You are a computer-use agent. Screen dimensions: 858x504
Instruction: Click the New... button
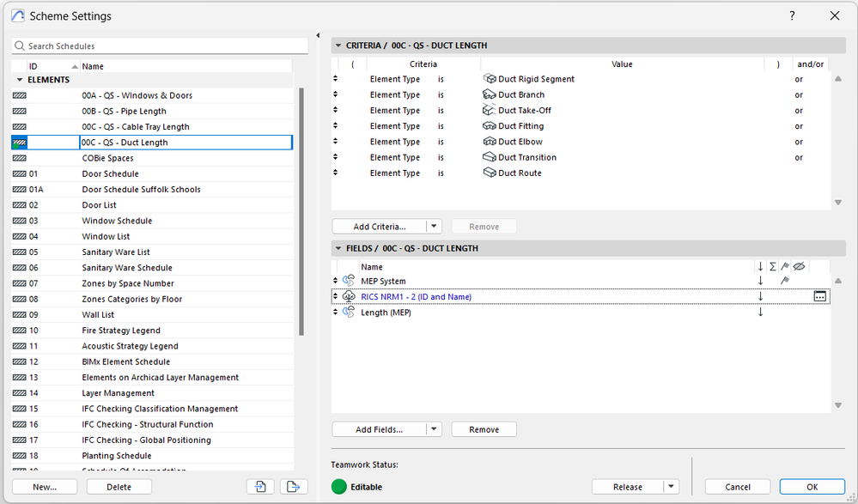45,487
